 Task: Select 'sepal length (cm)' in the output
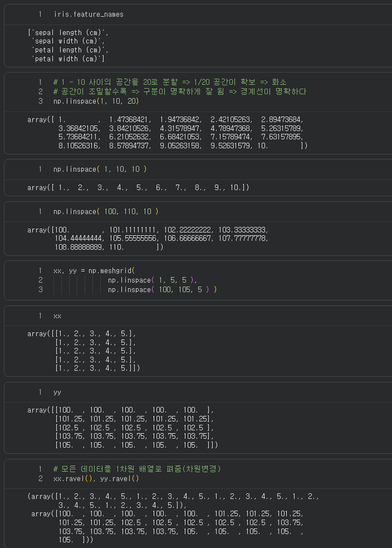68,32
